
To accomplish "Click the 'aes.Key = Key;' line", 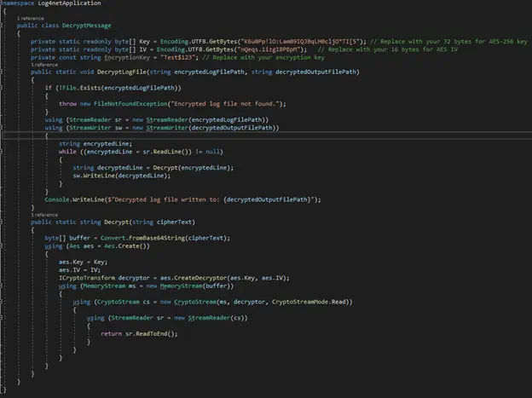I will (x=84, y=262).
